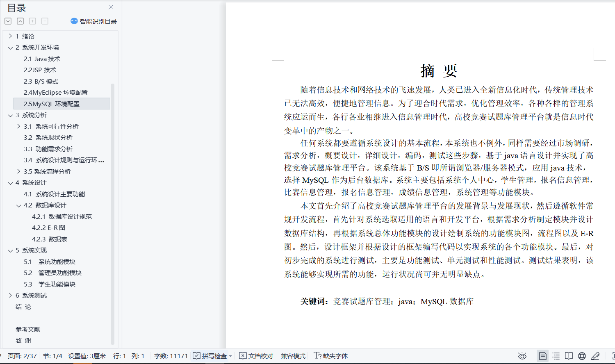
Task: Click the writing mode pen icon
Action: point(595,356)
